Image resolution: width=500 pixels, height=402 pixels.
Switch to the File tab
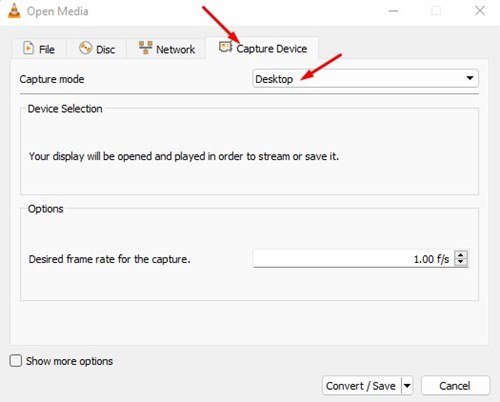(x=39, y=49)
